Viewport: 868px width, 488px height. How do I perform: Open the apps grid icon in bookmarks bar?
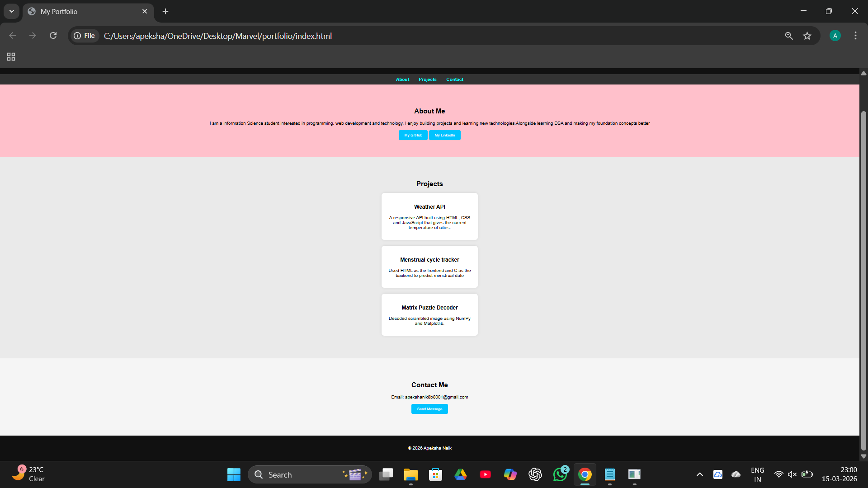(11, 56)
